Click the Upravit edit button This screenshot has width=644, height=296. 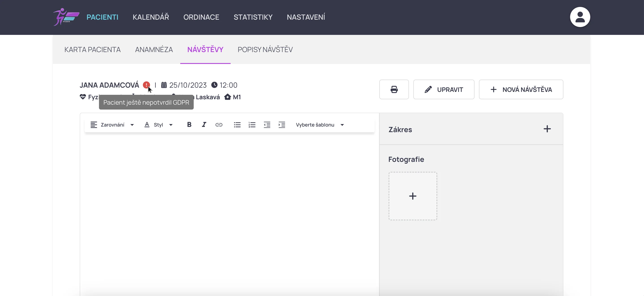click(x=444, y=89)
